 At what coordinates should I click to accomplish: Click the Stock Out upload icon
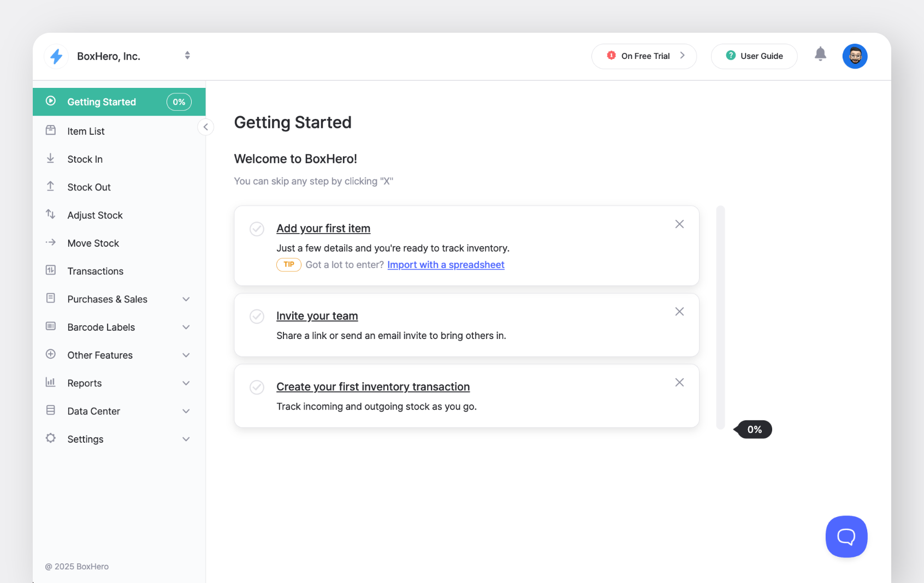tap(50, 187)
